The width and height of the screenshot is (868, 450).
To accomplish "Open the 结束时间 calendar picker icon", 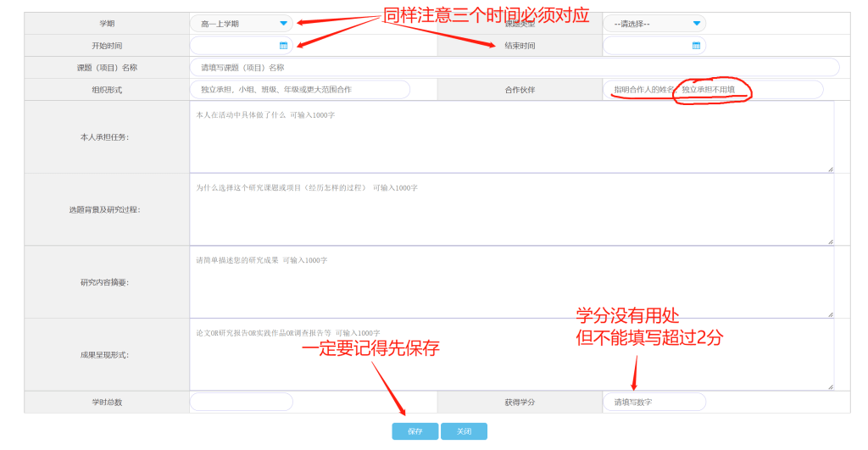I will tap(696, 46).
